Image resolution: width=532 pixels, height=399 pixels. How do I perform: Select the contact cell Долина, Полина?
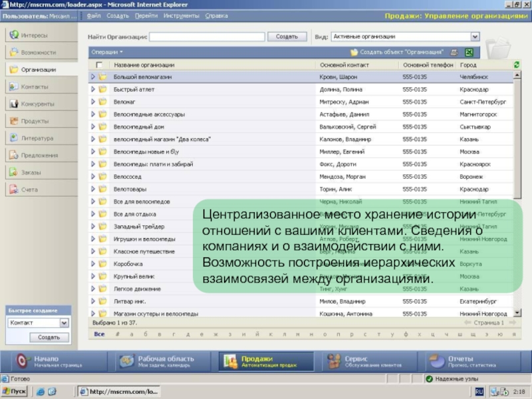(341, 90)
